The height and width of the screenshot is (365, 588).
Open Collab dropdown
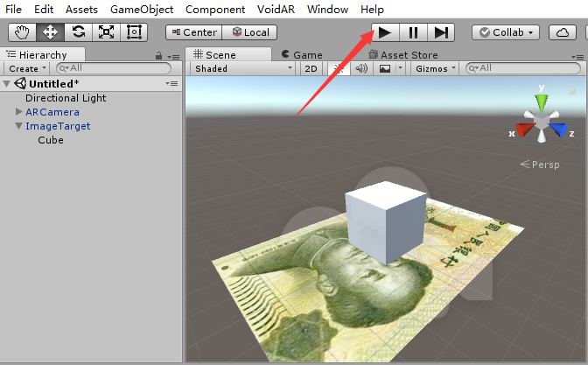click(506, 32)
